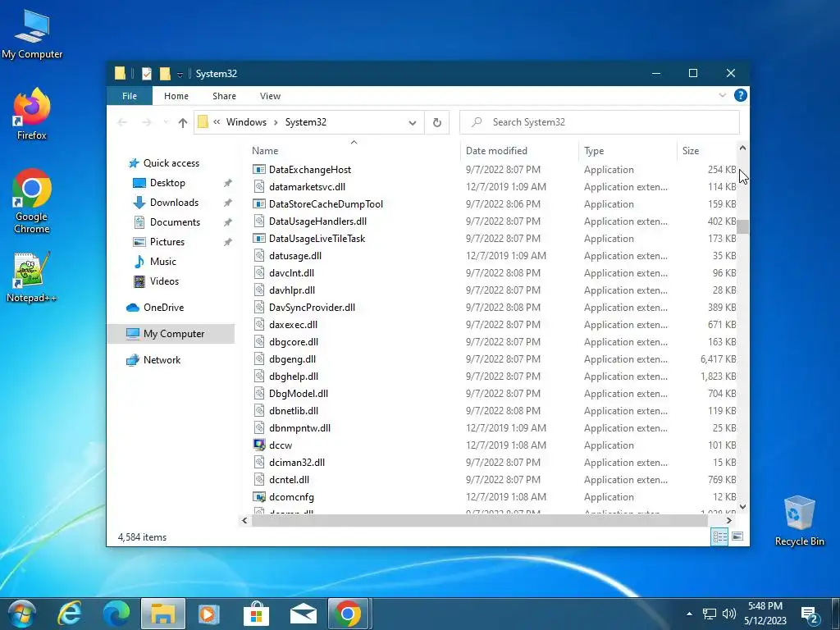This screenshot has width=840, height=630.
Task: Open Videos in the navigation pane
Action: coord(164,281)
